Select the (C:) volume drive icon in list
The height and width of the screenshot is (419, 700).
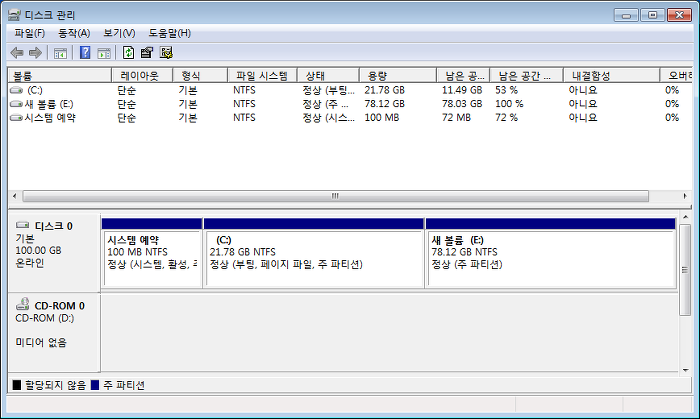pos(16,90)
